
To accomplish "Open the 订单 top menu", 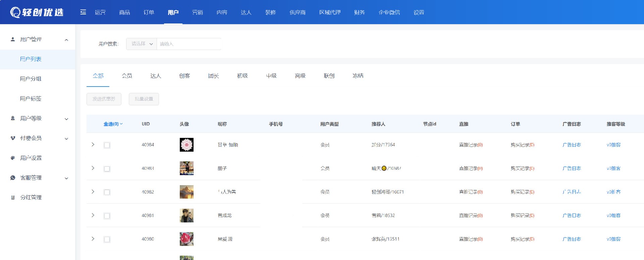I will [149, 12].
